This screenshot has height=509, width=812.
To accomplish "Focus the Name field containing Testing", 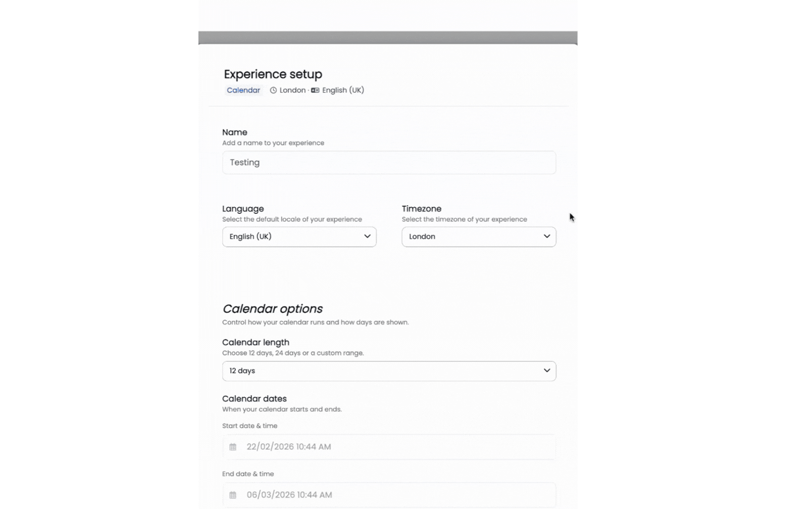I will 389,163.
